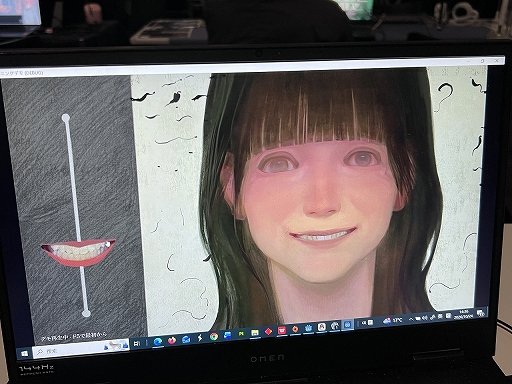Open Task View from the taskbar
The height and width of the screenshot is (384, 512).
click(x=137, y=343)
